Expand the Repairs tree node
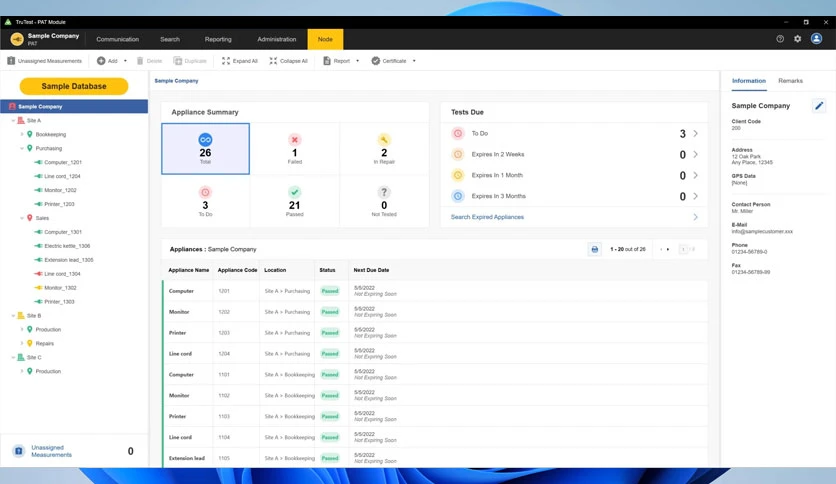 pos(22,343)
